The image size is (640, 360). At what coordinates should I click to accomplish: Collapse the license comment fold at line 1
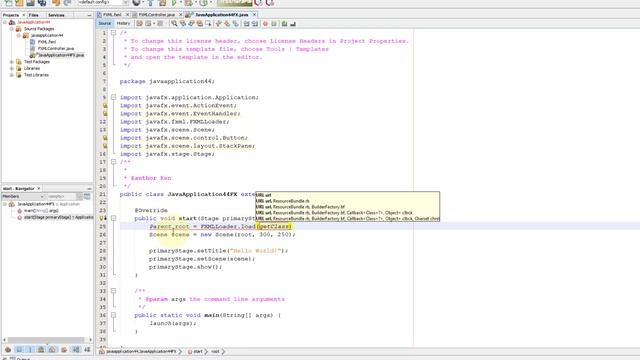(x=113, y=33)
